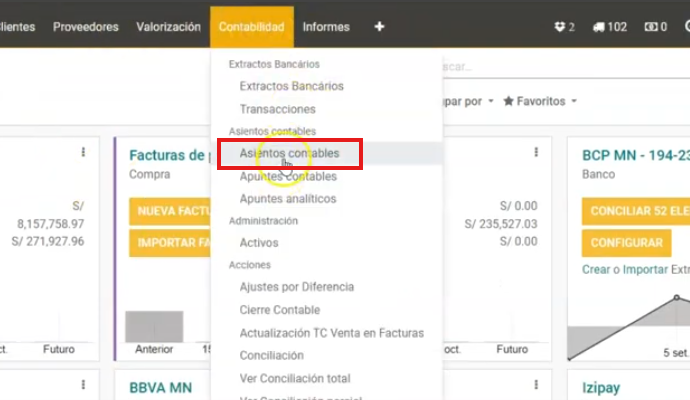This screenshot has width=690, height=400.
Task: Open kebab menu on card left of Izipay
Action: (536, 385)
